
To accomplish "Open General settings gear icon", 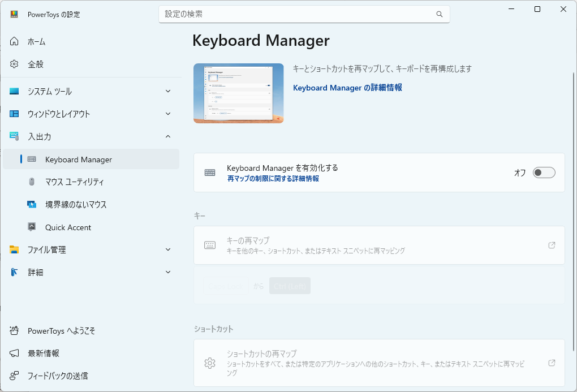I will 14,64.
